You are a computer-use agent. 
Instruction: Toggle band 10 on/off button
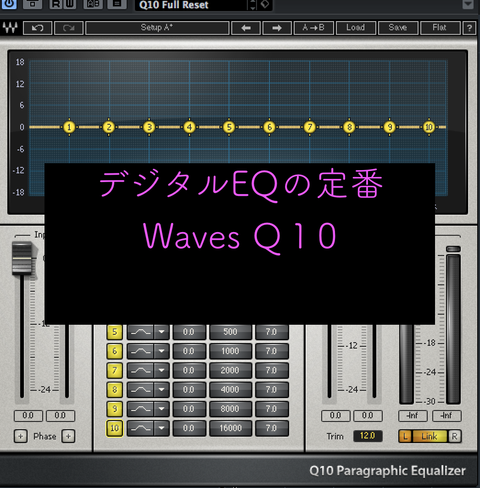coord(115,428)
